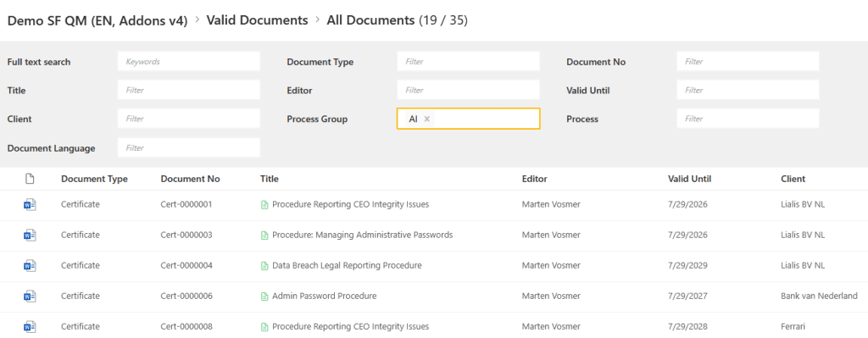Click green page icon beside Data Breach title

(264, 266)
